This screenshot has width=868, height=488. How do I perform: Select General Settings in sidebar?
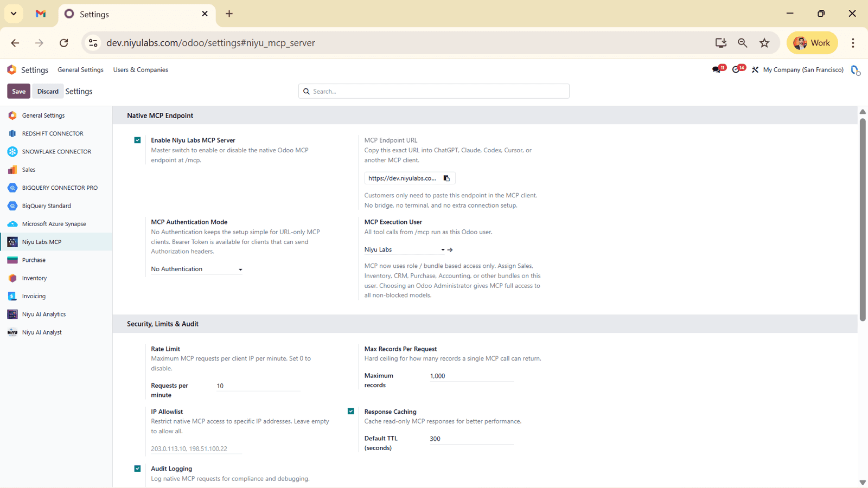coord(56,115)
